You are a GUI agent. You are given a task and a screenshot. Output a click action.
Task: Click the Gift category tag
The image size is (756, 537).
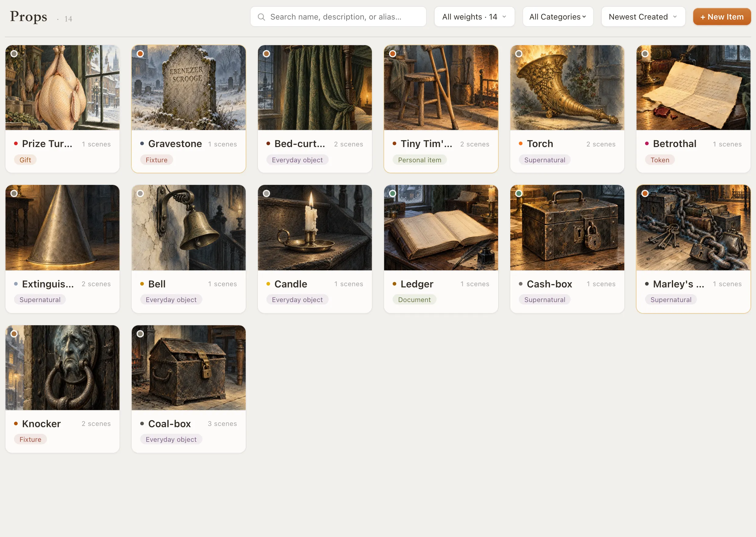tap(25, 160)
